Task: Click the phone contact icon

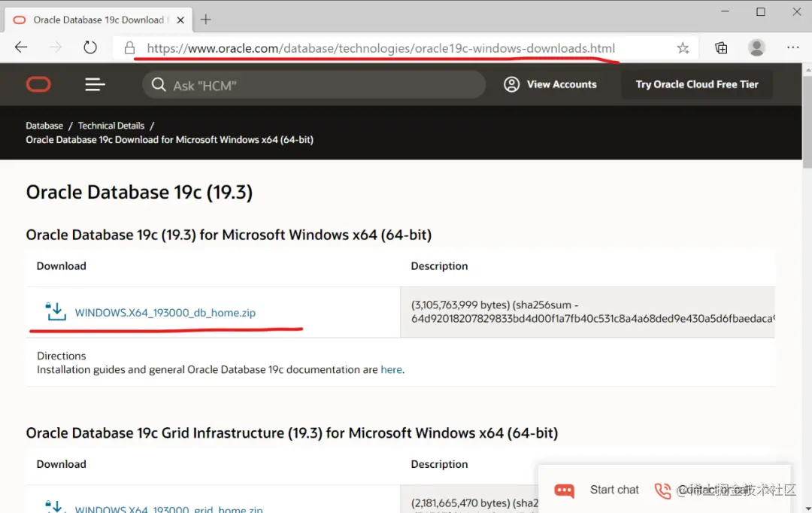Action: tap(663, 490)
